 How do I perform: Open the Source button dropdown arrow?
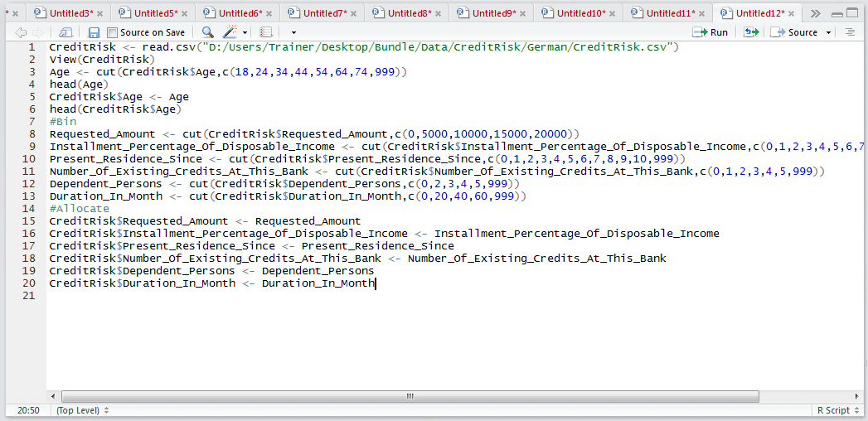pyautogui.click(x=829, y=33)
